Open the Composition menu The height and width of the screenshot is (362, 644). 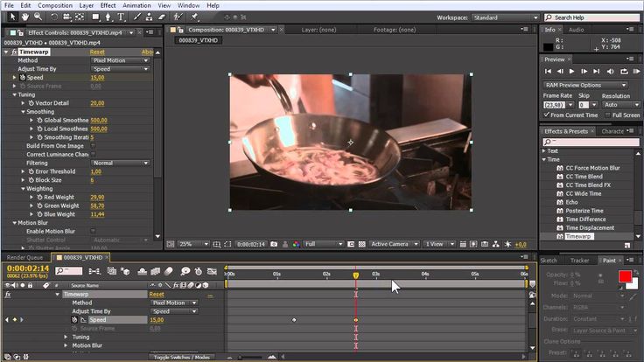55,5
